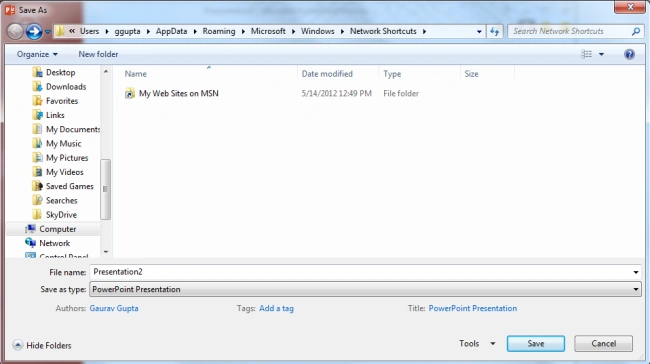Click the refresh icon beside address bar

coord(495,32)
